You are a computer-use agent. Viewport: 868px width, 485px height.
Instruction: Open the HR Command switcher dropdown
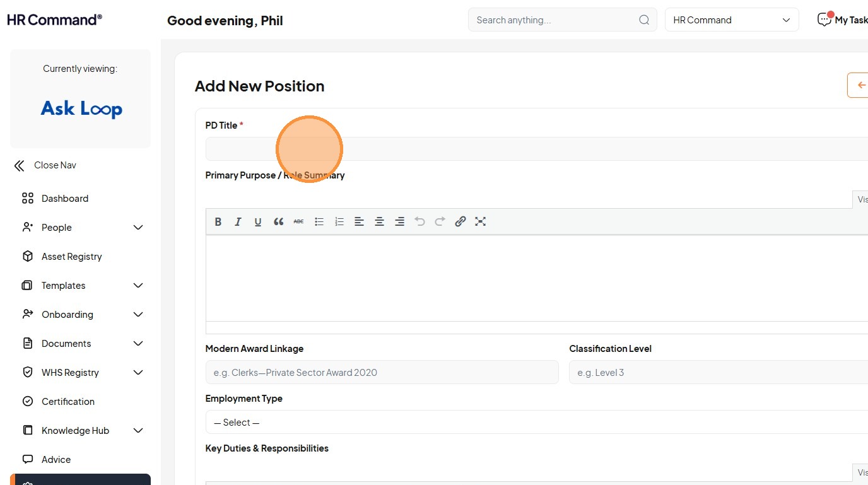732,20
